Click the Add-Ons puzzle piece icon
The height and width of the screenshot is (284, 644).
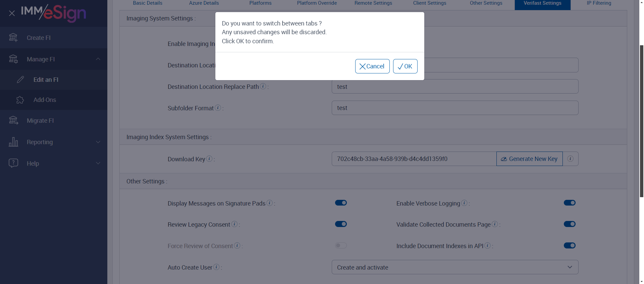coord(20,100)
